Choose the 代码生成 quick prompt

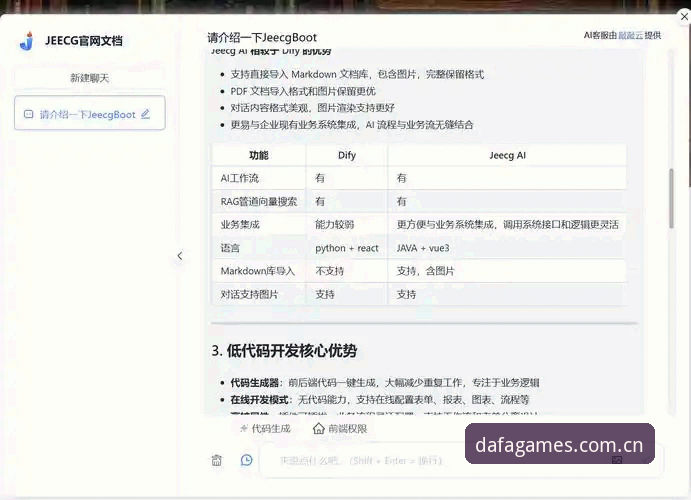(265, 428)
